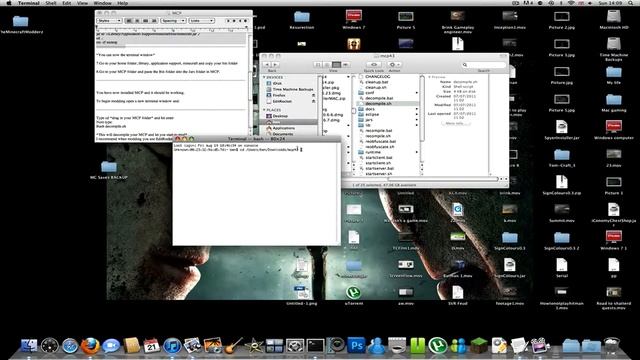Open Spacing dropdown in TextEdit

coord(173,20)
